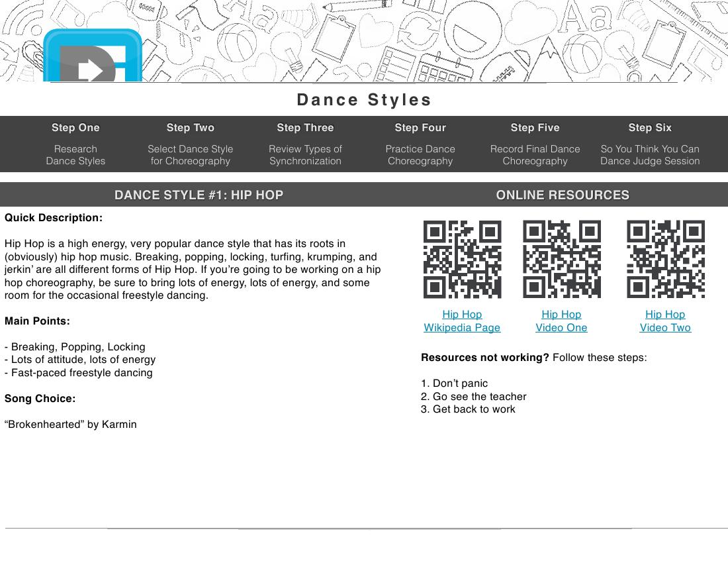
Task: Click the Don't panic step
Action: click(454, 384)
